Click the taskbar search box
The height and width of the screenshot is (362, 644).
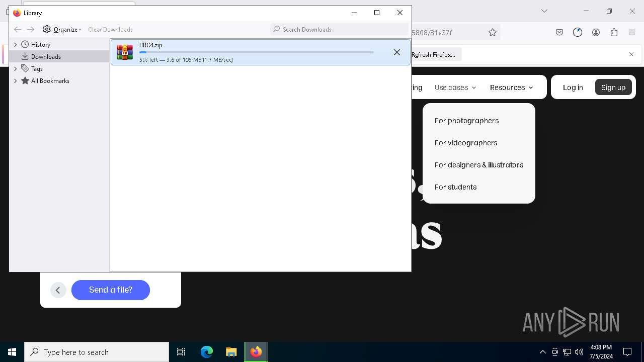pos(97,352)
